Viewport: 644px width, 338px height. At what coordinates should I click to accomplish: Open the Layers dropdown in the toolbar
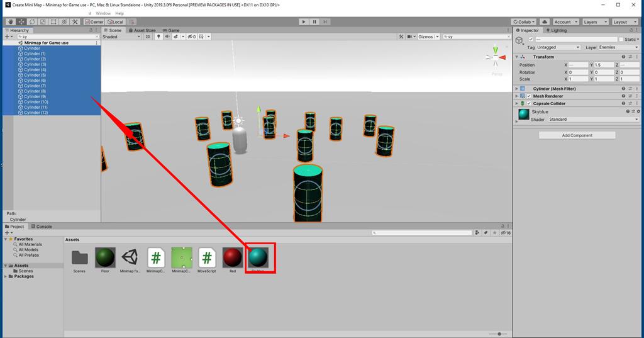[594, 22]
